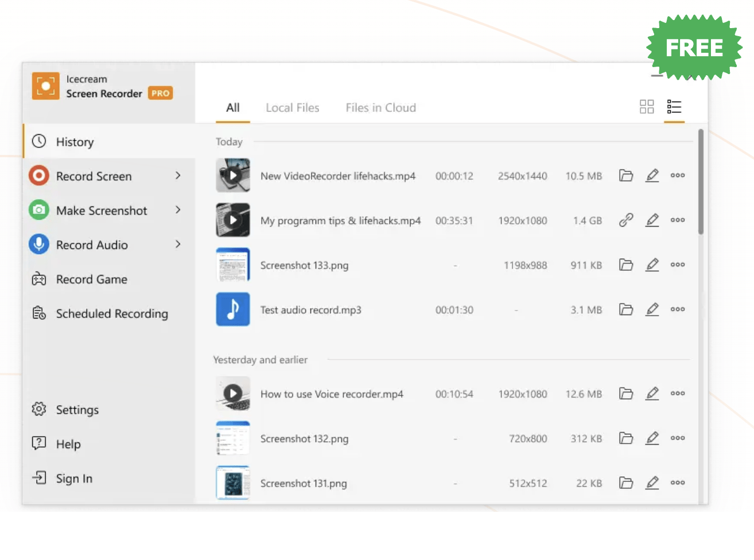Click the Icecream Screen Recorder logo
The width and height of the screenshot is (754, 560).
pyautogui.click(x=45, y=86)
